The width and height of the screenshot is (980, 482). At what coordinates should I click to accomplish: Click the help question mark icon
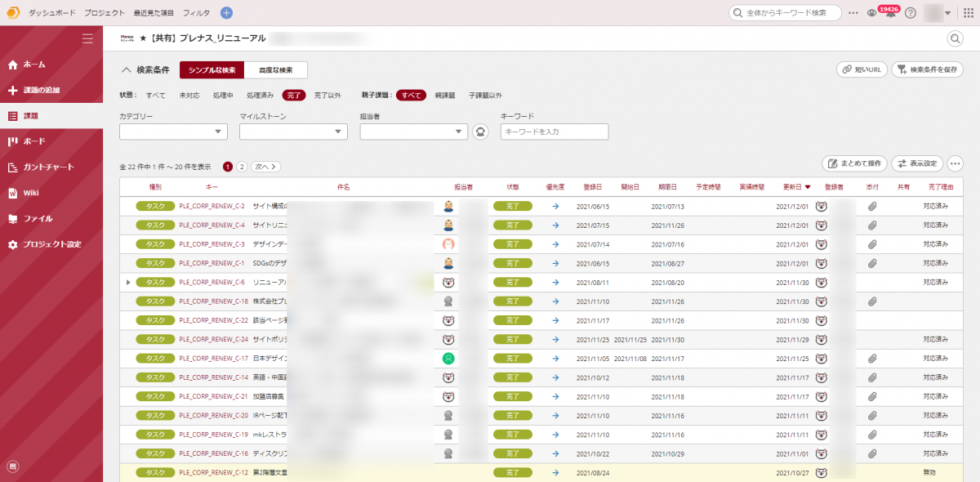pyautogui.click(x=911, y=13)
